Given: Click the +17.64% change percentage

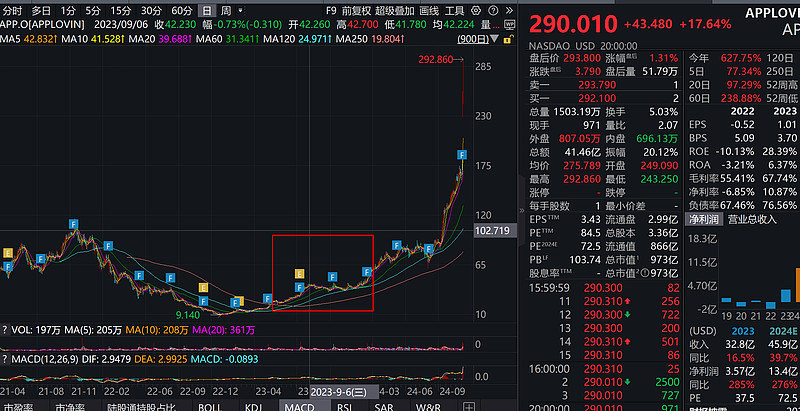Looking at the screenshot, I should [705, 24].
